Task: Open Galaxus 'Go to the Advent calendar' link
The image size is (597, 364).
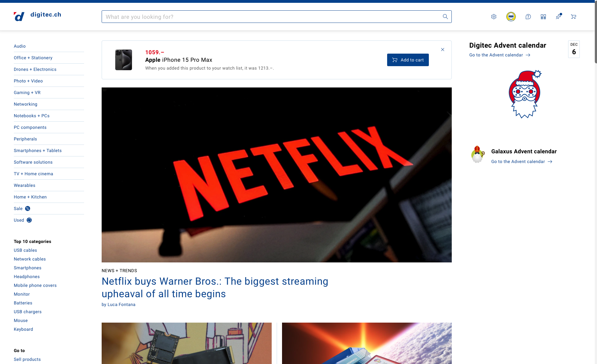Action: pyautogui.click(x=522, y=161)
